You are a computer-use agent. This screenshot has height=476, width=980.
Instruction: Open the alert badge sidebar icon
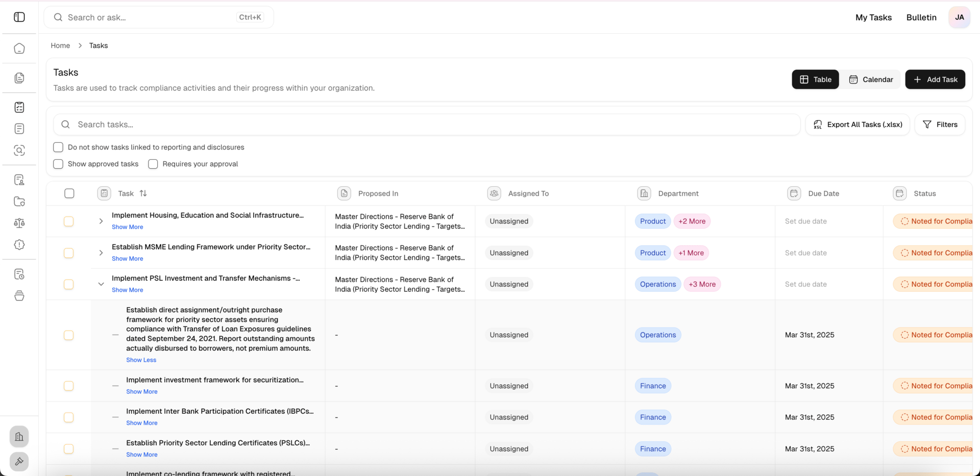(19, 245)
